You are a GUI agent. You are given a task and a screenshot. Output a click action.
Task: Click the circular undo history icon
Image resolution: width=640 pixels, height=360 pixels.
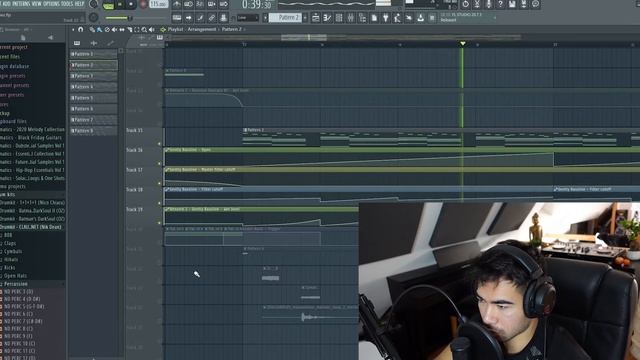pyautogui.click(x=465, y=4)
